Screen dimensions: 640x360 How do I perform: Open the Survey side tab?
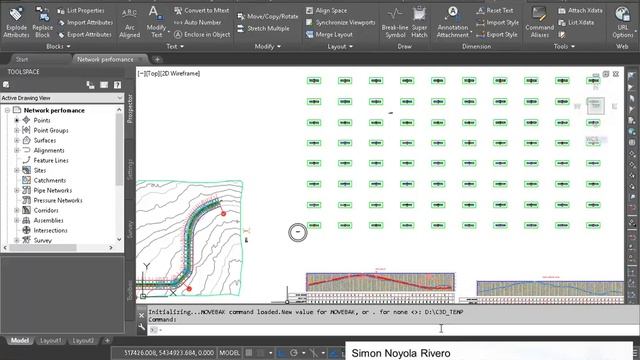[130, 229]
